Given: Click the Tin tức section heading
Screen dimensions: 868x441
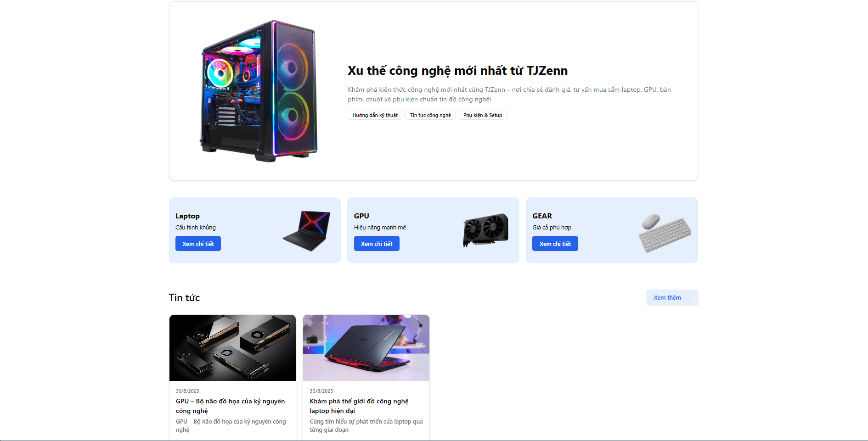Looking at the screenshot, I should tap(184, 297).
